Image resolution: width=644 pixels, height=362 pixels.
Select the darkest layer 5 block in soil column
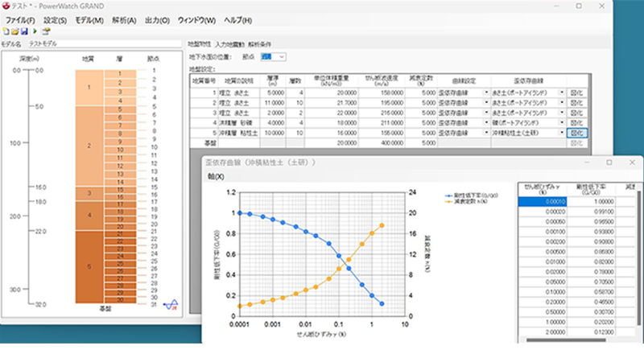click(89, 265)
